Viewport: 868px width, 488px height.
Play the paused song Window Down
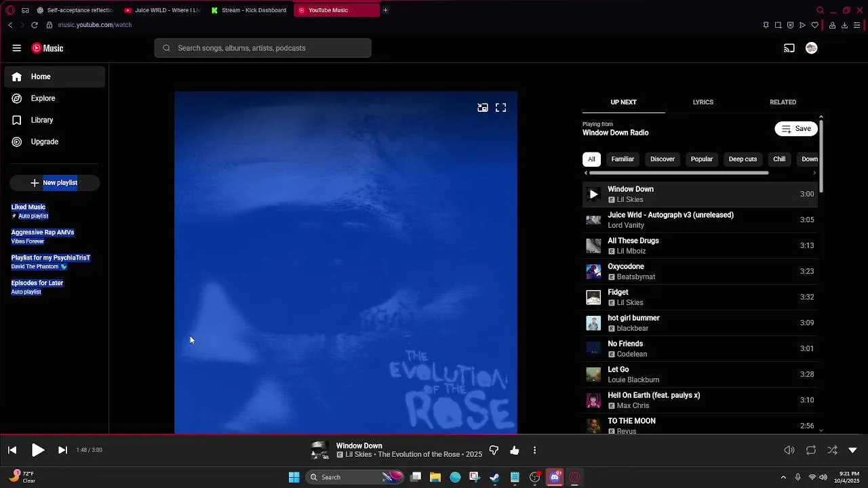[38, 450]
